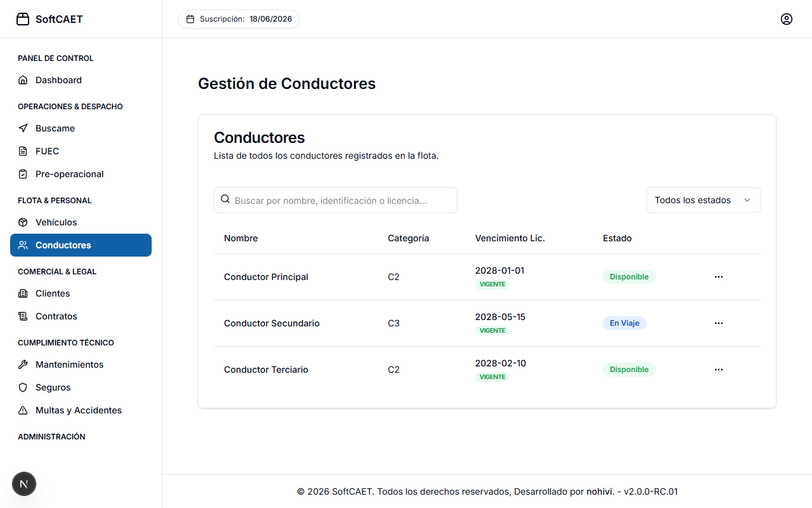Open Mantenimientos section

pos(81,364)
